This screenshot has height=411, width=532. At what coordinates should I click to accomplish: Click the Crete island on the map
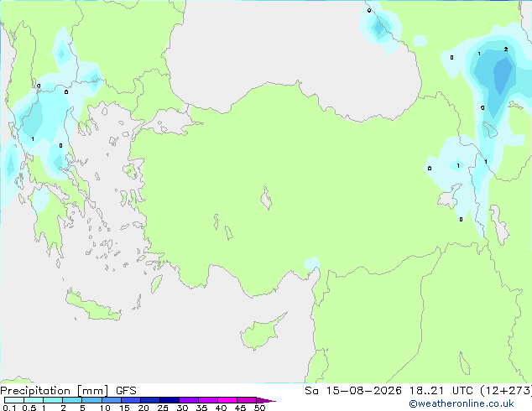click(x=93, y=305)
